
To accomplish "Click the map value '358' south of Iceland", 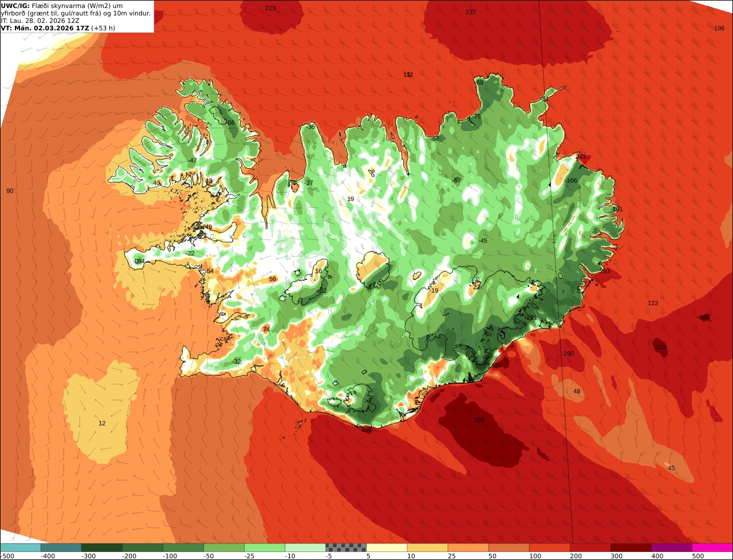I will pos(479,420).
